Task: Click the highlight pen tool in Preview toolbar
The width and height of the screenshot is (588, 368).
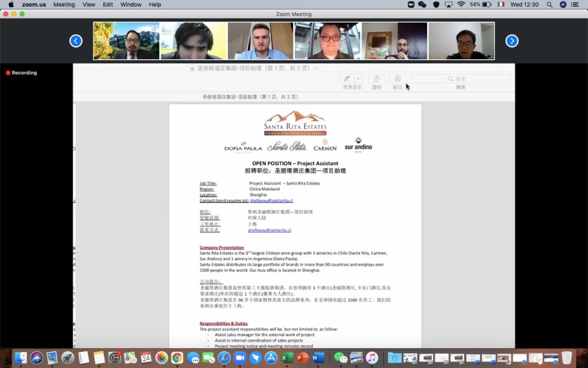Action: (x=347, y=79)
